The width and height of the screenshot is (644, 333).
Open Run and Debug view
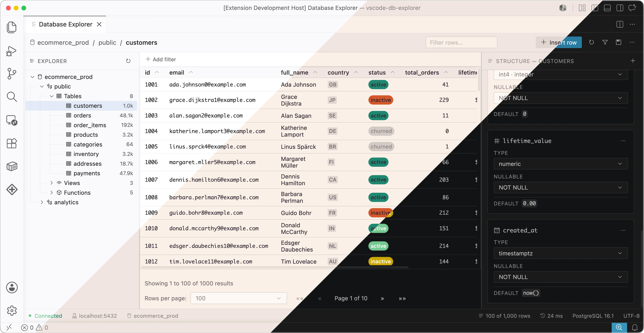pyautogui.click(x=12, y=51)
